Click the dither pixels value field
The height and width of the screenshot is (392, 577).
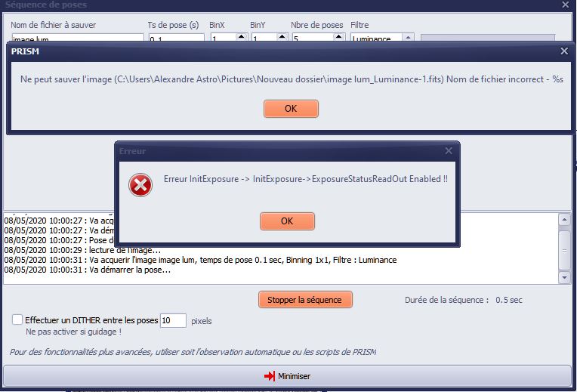click(173, 320)
